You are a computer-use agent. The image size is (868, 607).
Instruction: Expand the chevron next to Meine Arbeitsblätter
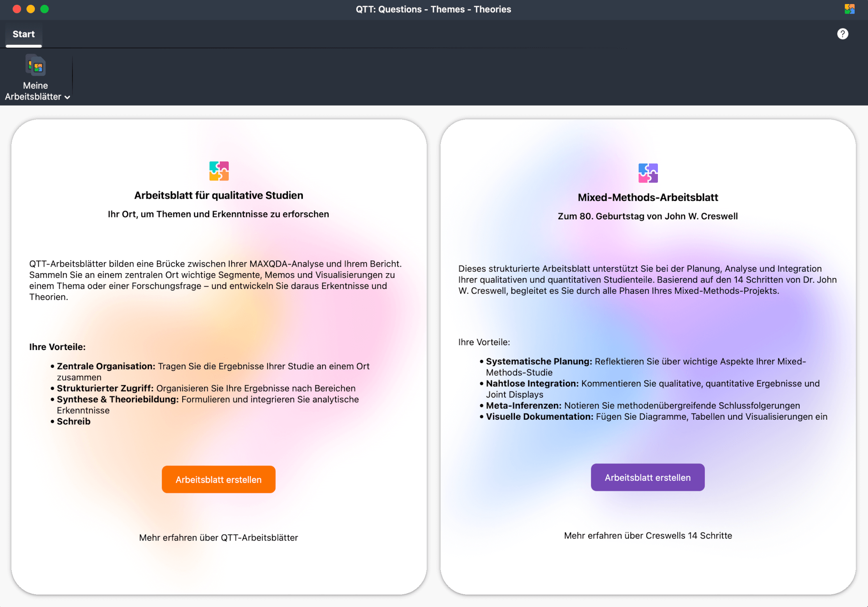[68, 97]
